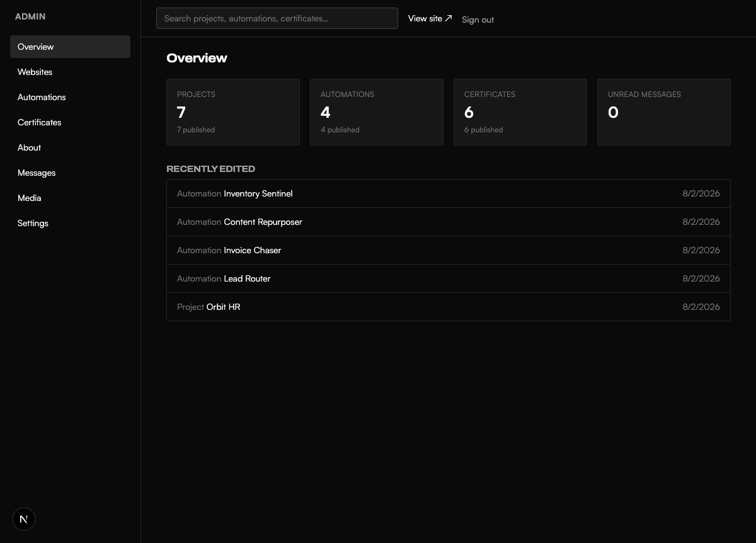Open the View site link
The width and height of the screenshot is (756, 543).
tap(430, 18)
